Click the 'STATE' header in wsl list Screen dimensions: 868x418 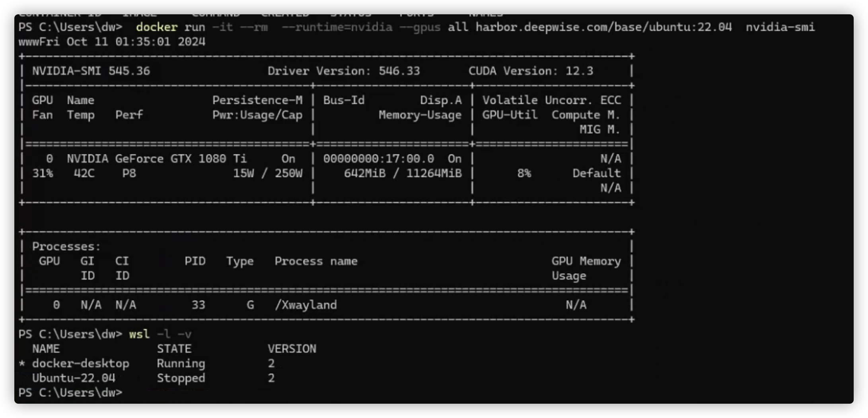point(174,349)
